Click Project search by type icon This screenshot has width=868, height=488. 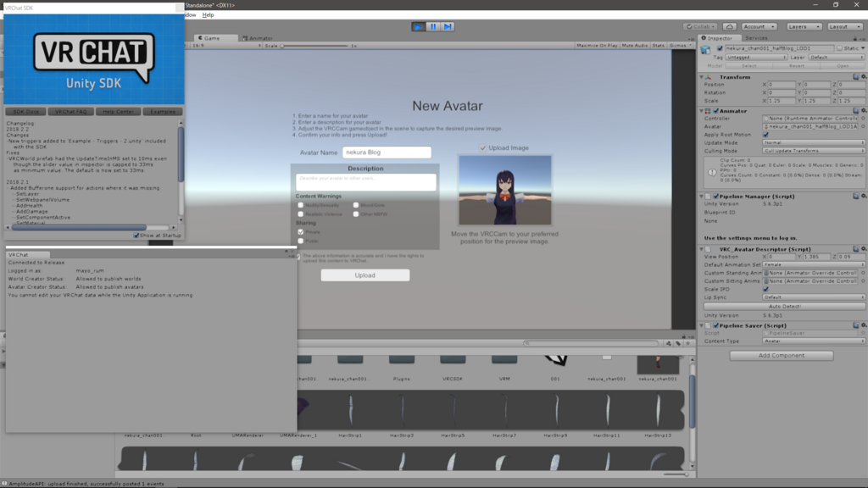[x=669, y=344]
